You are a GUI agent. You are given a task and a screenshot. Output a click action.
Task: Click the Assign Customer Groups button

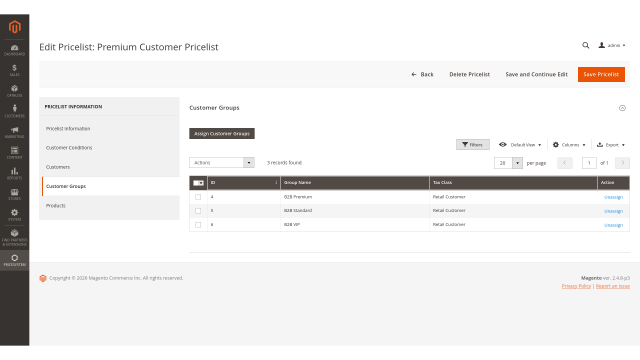point(222,133)
